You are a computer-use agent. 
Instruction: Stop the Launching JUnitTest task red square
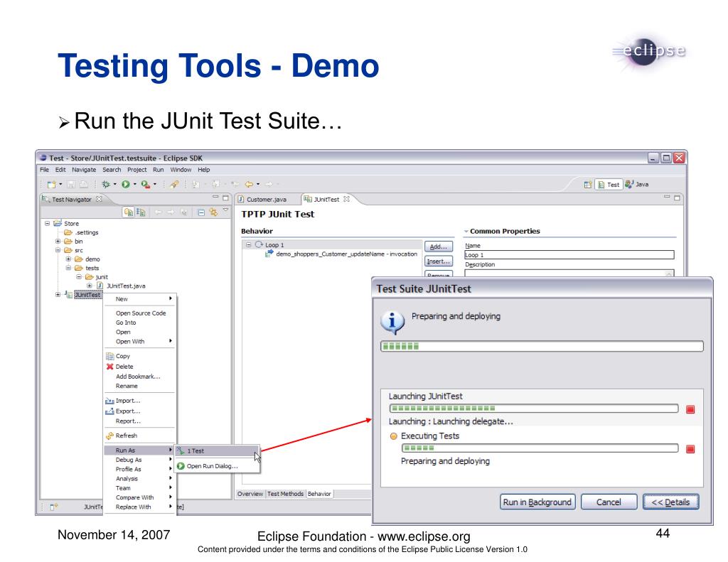pos(690,409)
